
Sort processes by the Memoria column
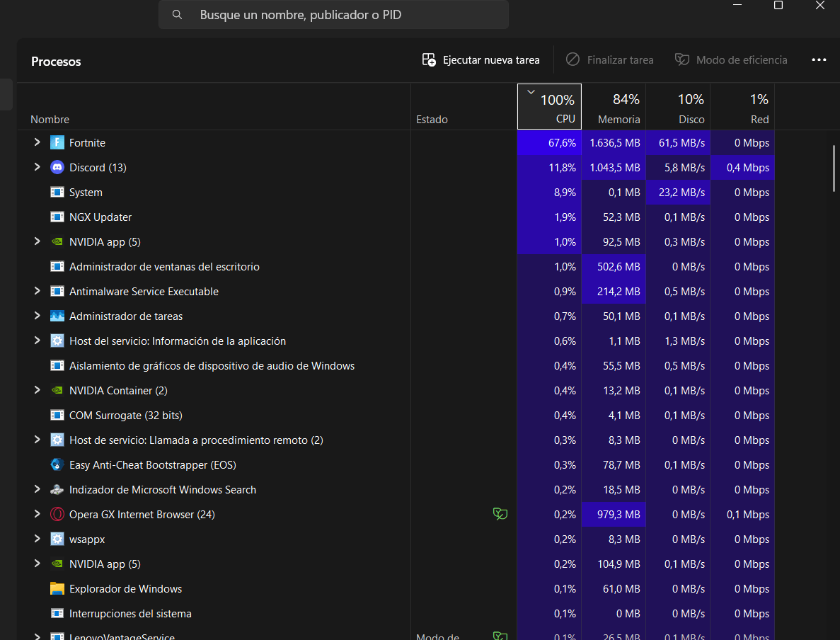(614, 107)
